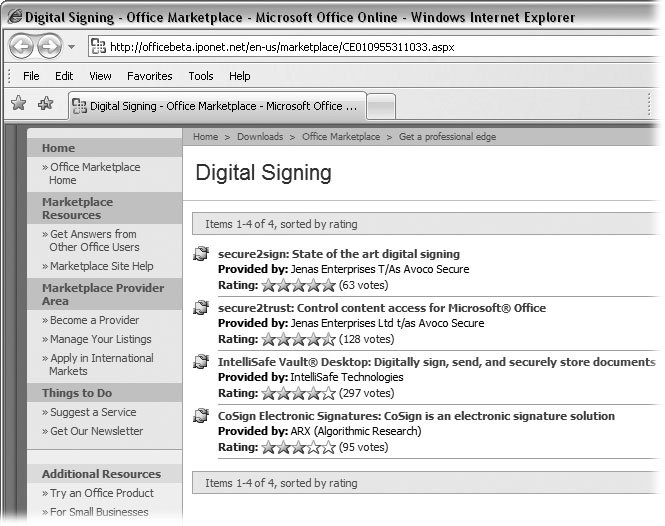
Task: Click the CoSign Electronic Signatures listing icon
Action: tap(201, 416)
